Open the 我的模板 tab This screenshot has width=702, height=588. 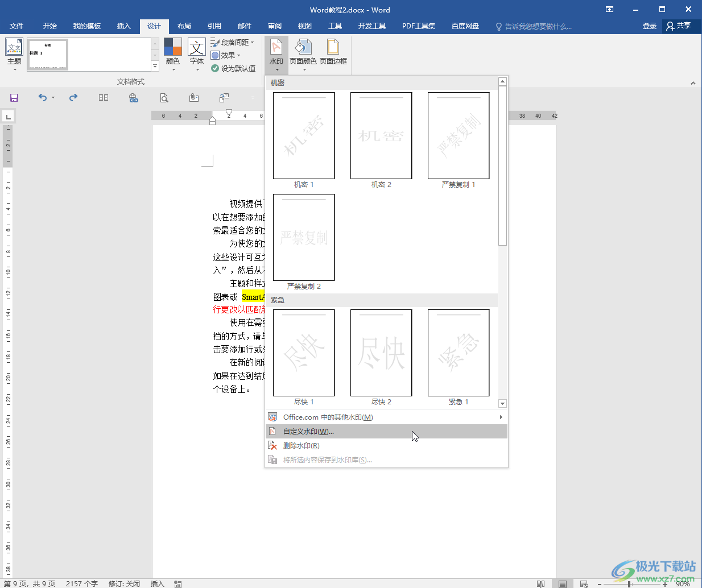[x=87, y=26]
